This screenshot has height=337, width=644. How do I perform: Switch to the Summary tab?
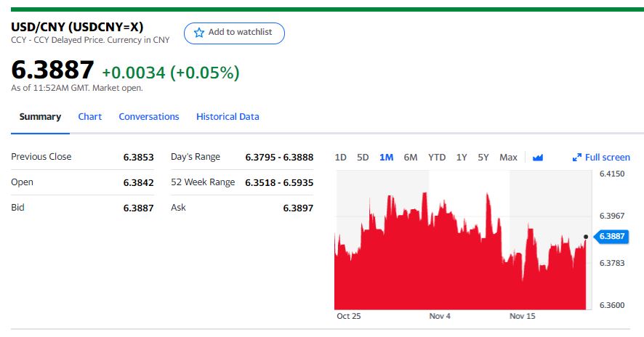40,117
